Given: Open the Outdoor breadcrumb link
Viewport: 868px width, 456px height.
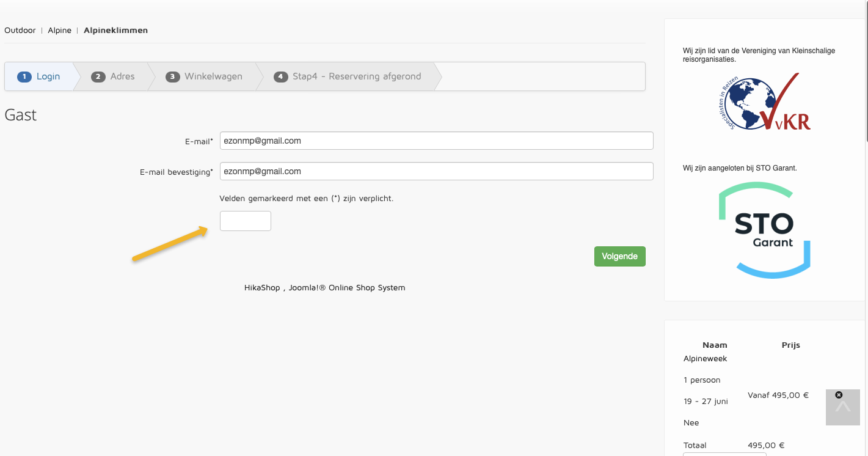Looking at the screenshot, I should 20,30.
